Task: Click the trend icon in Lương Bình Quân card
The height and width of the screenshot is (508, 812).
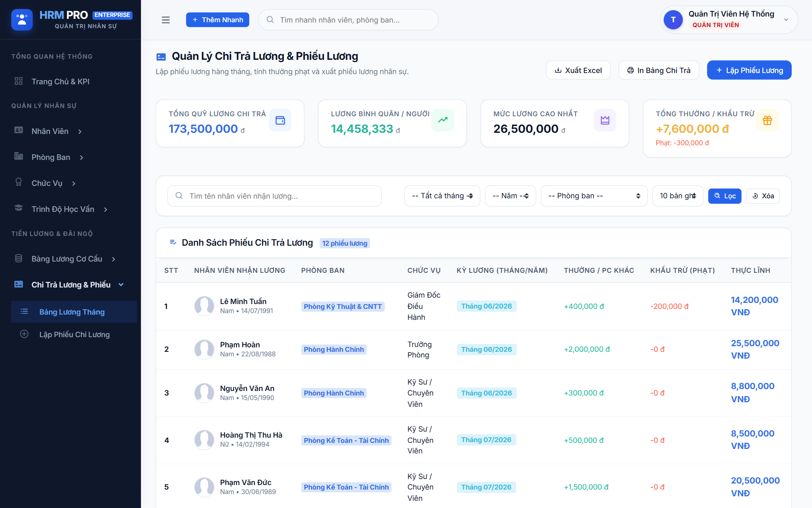Action: (443, 120)
